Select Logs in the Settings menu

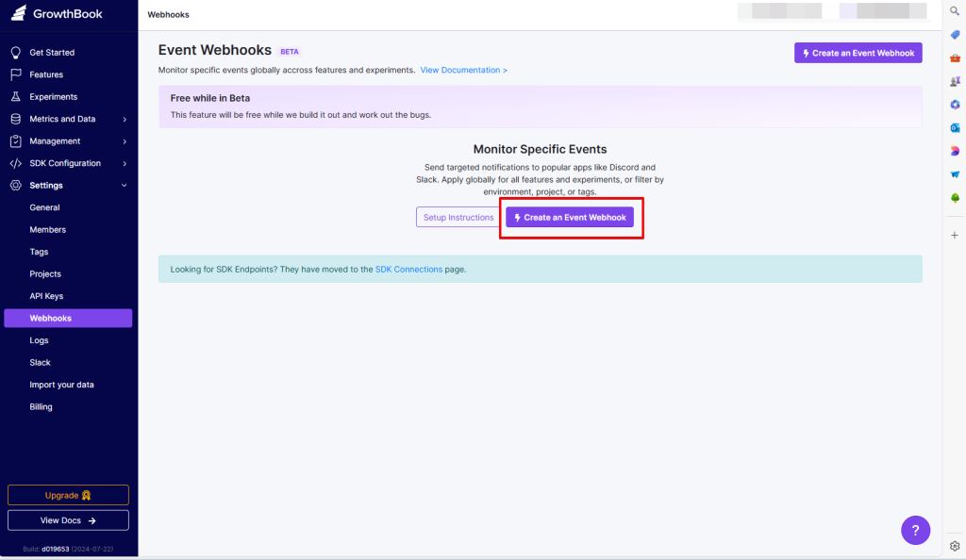point(39,340)
